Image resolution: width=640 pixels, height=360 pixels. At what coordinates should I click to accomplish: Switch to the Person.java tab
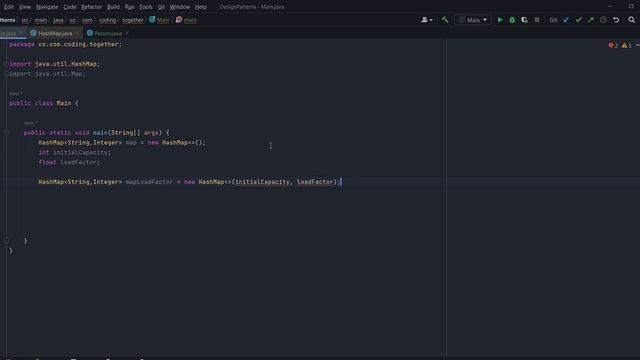pyautogui.click(x=108, y=33)
